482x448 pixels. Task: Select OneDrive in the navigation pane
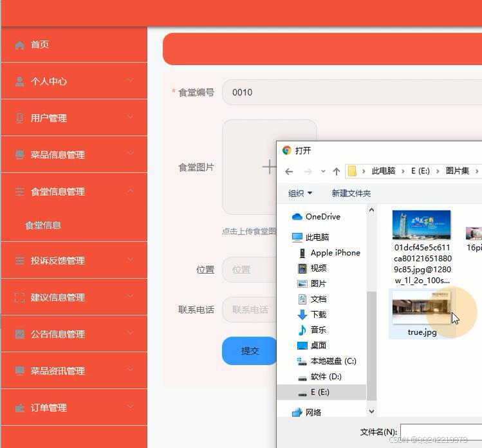tap(316, 217)
